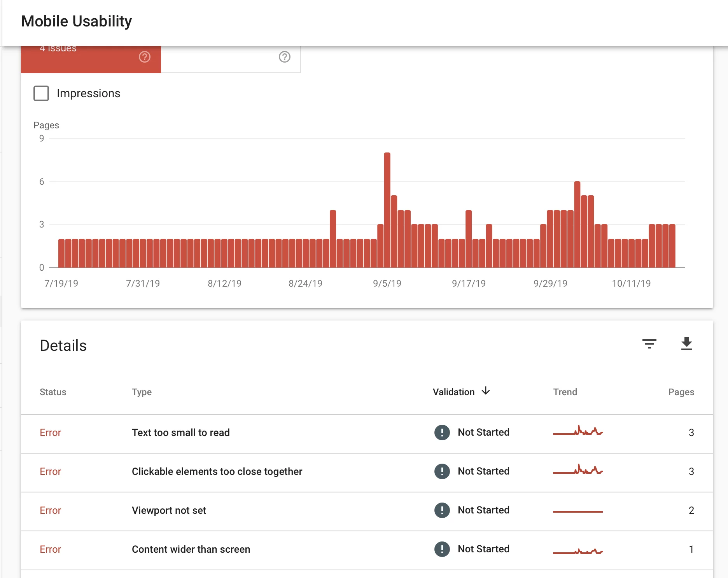Open Clickable elements too close together issue
Image resolution: width=728 pixels, height=578 pixels.
[x=217, y=471]
